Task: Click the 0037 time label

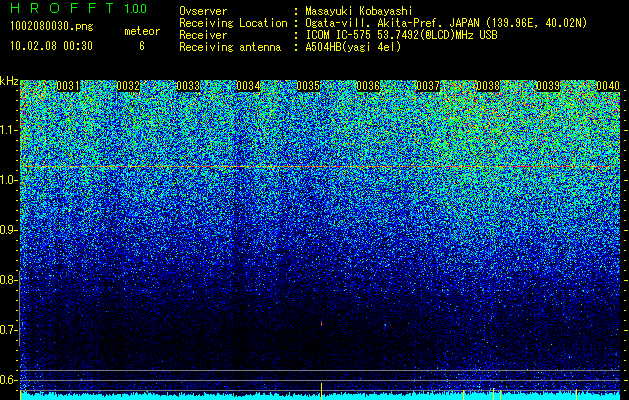Action: (428, 86)
